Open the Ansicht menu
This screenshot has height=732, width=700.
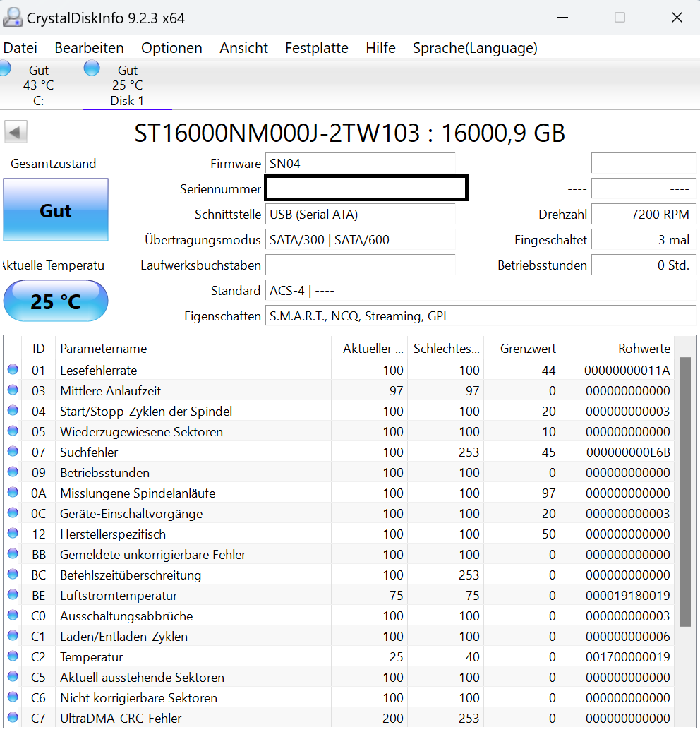pos(243,48)
